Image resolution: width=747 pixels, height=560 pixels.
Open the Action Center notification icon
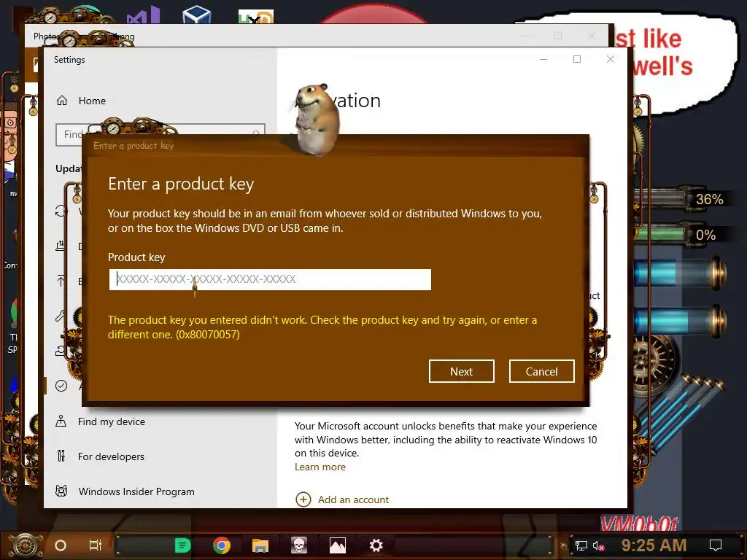coord(716,545)
